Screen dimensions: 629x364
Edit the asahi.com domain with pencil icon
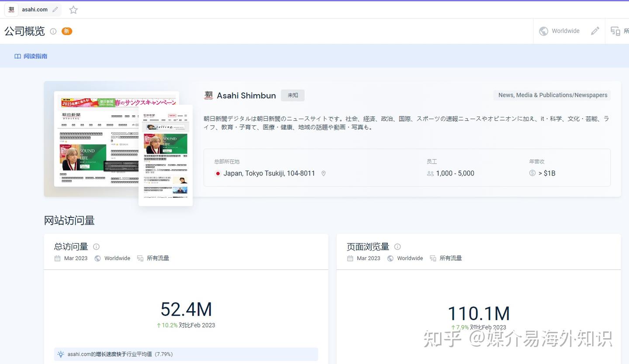(x=55, y=10)
